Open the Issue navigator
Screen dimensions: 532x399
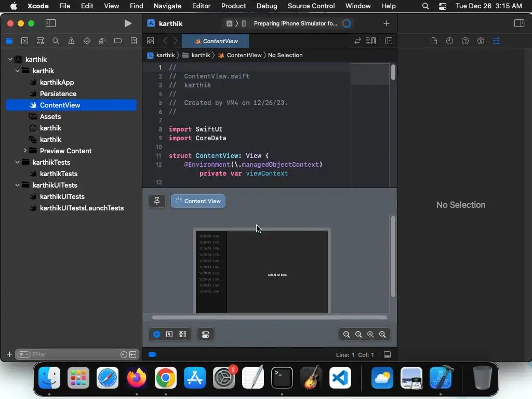pyautogui.click(x=71, y=41)
